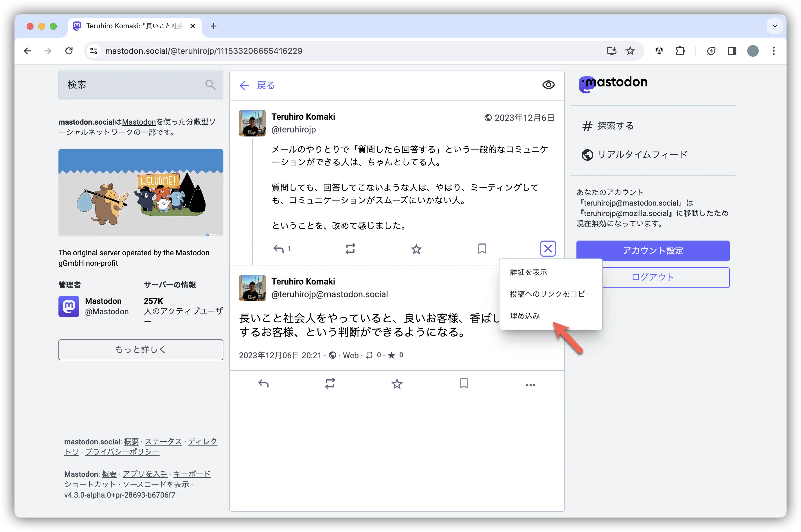Click the boost/repost icon on first post
The width and height of the screenshot is (801, 532).
point(350,248)
